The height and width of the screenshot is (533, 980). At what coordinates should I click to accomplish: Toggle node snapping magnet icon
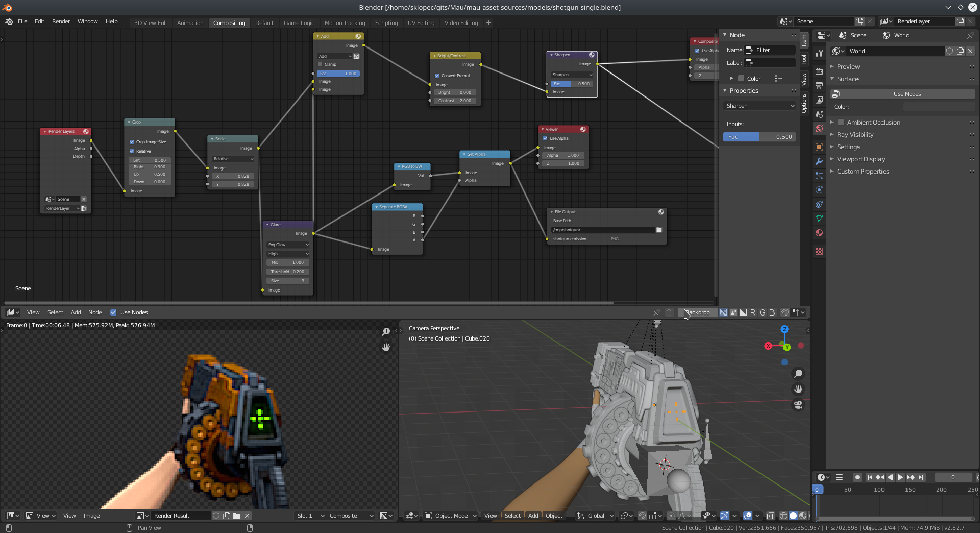click(785, 312)
